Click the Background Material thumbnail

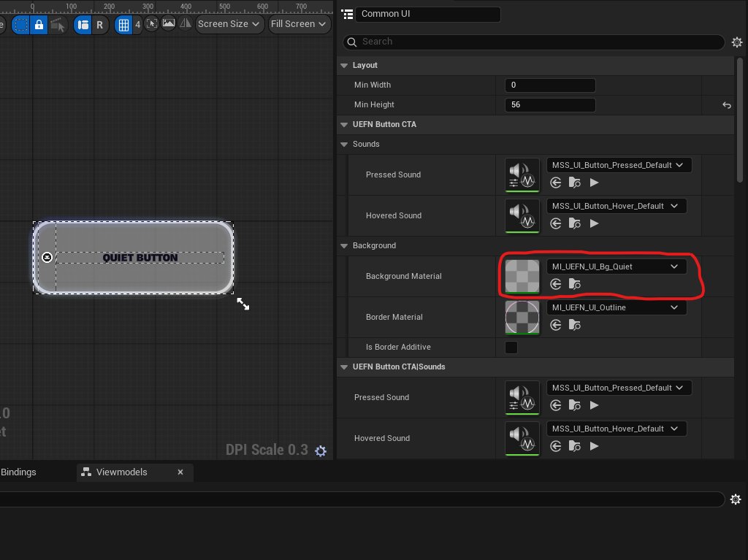(522, 277)
